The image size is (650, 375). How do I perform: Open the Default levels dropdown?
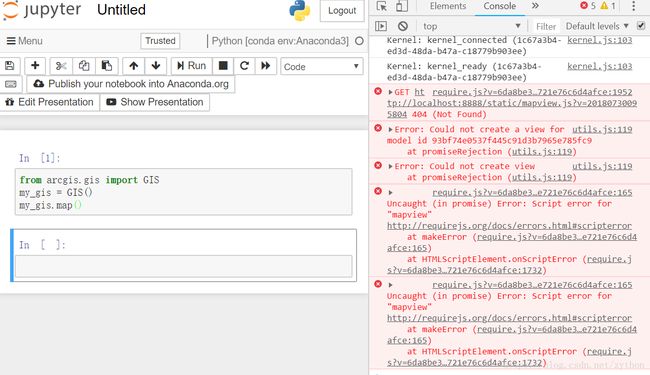[597, 26]
